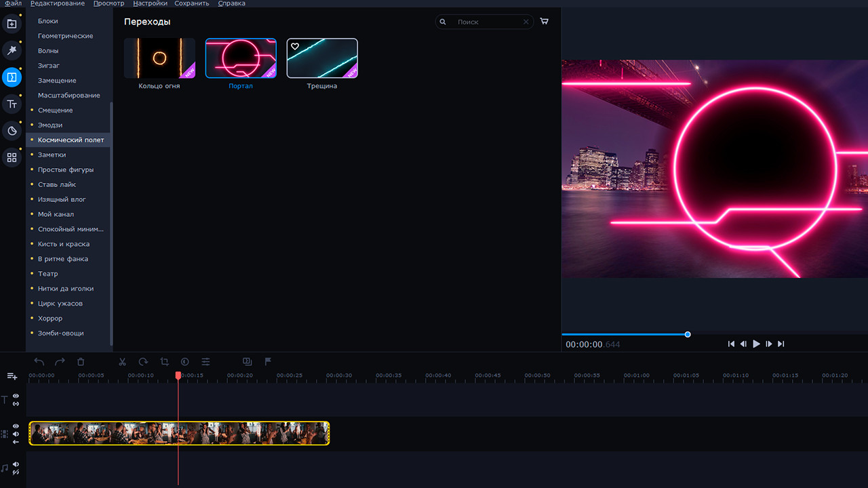Select the Зомби-овощи category
The image size is (868, 488).
61,333
